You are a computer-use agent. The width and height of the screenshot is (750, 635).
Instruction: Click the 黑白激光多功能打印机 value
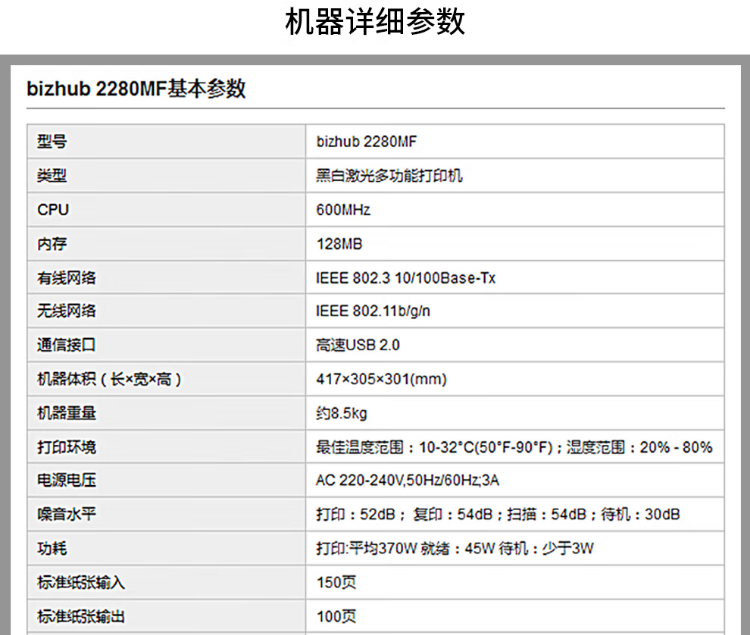click(x=389, y=175)
